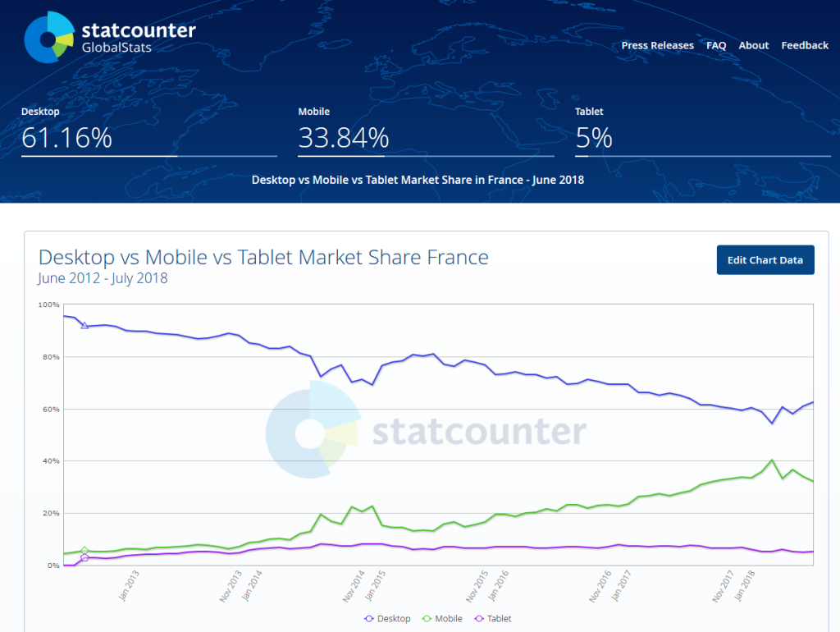
Task: Open the Press Releases page
Action: click(x=657, y=45)
